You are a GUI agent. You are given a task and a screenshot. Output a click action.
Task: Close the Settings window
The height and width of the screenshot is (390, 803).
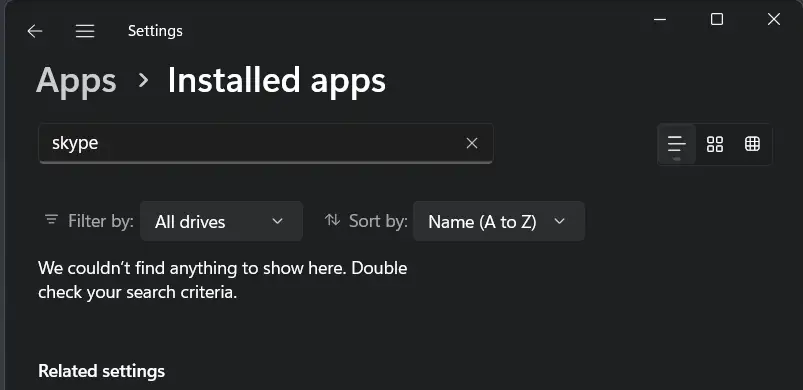coord(774,19)
